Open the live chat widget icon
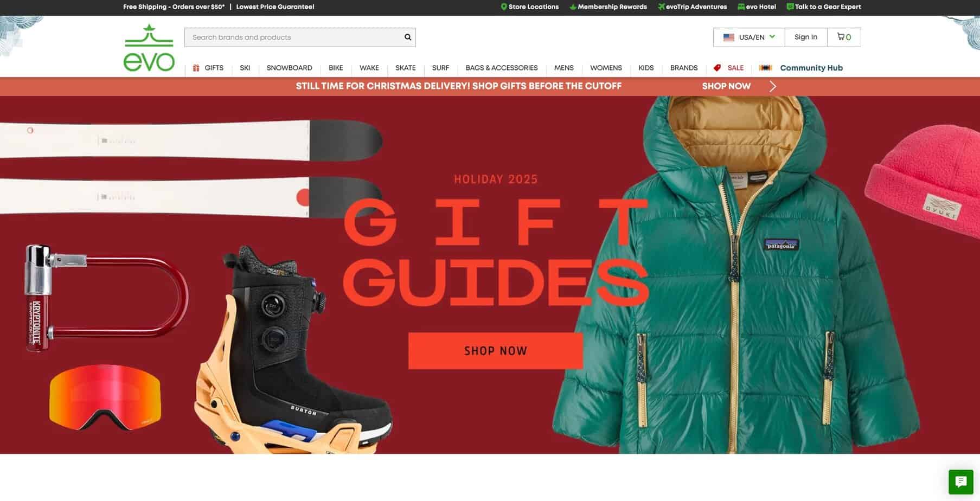The width and height of the screenshot is (980, 501). 960,481
